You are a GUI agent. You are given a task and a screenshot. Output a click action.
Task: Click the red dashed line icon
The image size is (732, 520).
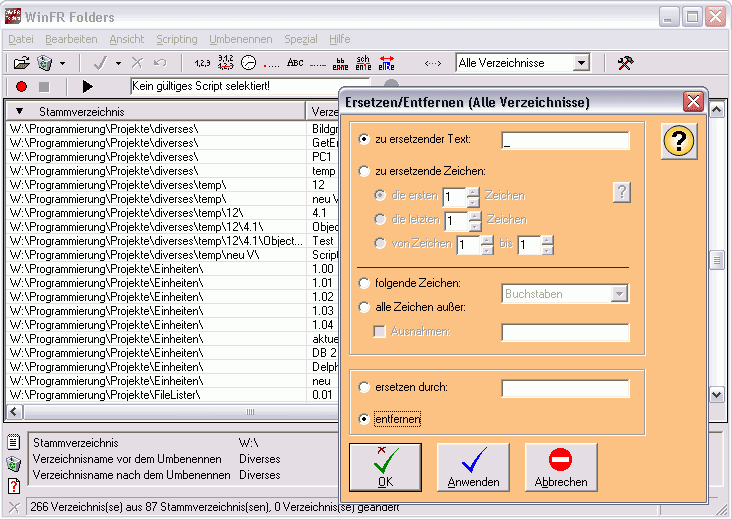(x=318, y=65)
